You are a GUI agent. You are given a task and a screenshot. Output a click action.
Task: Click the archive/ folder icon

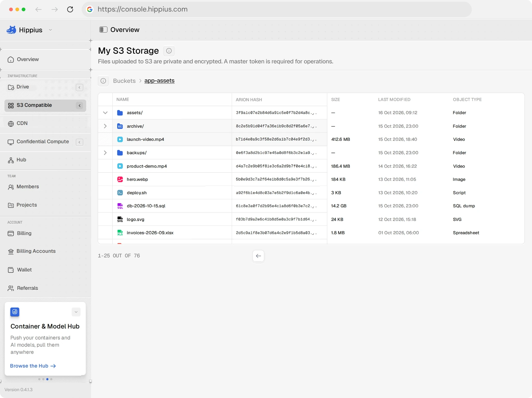120,126
